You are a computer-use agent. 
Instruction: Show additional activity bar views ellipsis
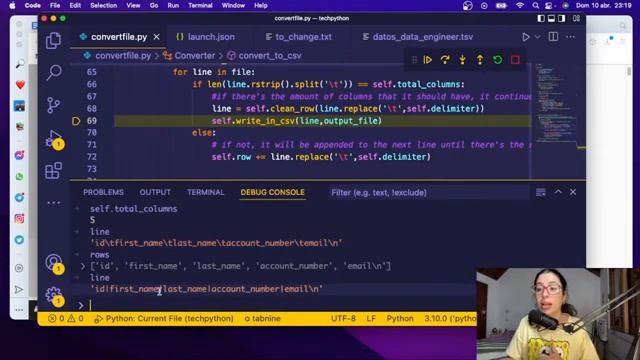pos(53,202)
